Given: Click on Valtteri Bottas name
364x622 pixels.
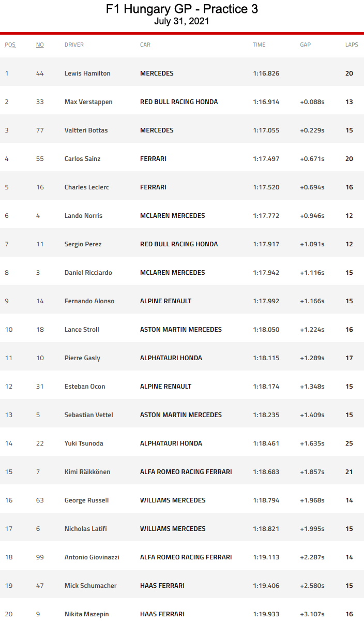Looking at the screenshot, I should coord(86,130).
